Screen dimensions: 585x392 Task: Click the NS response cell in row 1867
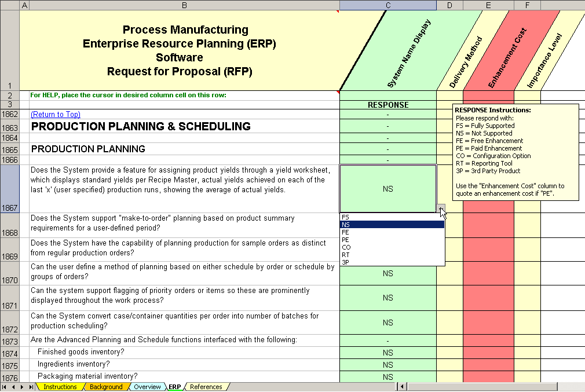pos(388,189)
